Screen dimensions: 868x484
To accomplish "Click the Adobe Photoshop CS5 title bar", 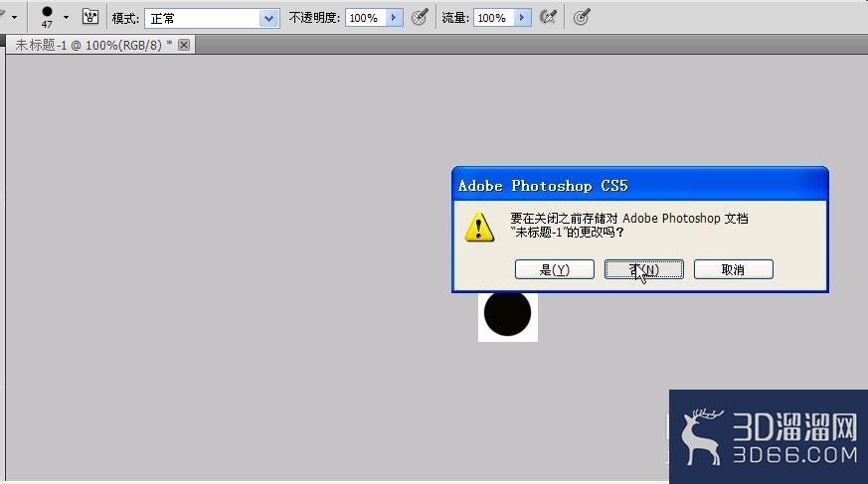I will pyautogui.click(x=640, y=185).
